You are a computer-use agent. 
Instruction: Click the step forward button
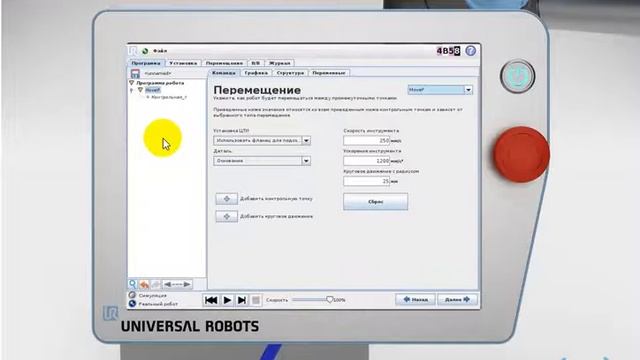point(242,300)
